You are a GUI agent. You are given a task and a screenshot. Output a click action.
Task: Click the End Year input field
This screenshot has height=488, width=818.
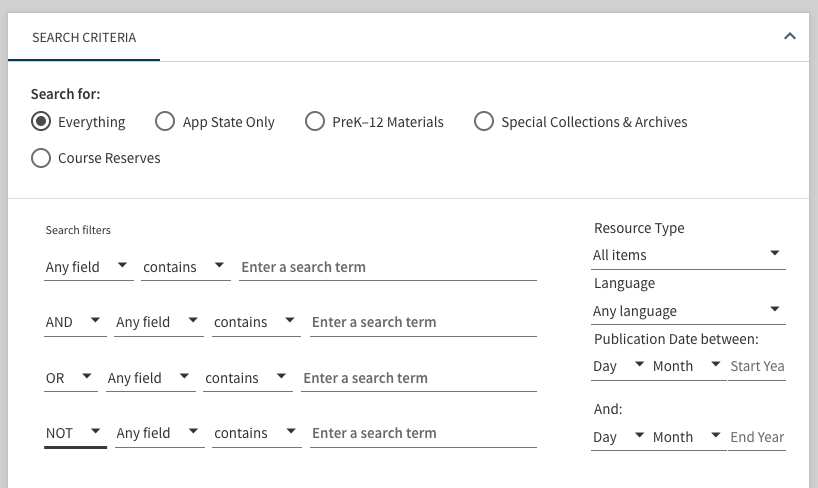click(757, 437)
